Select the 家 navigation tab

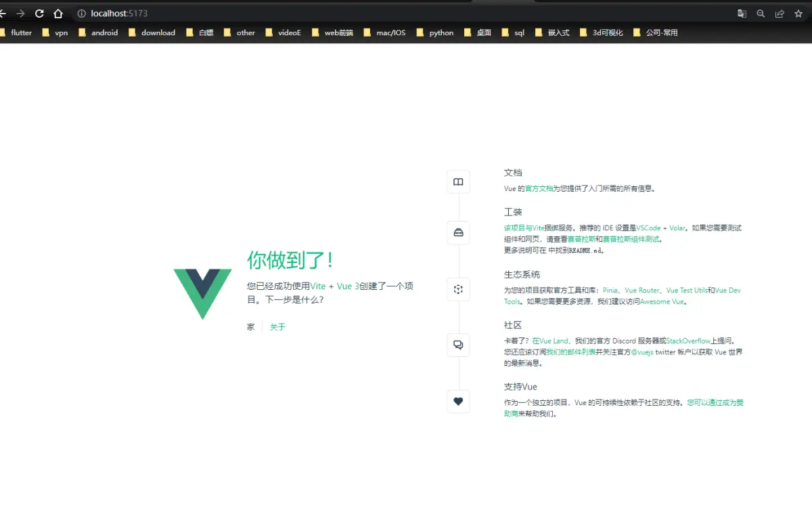[x=251, y=327]
